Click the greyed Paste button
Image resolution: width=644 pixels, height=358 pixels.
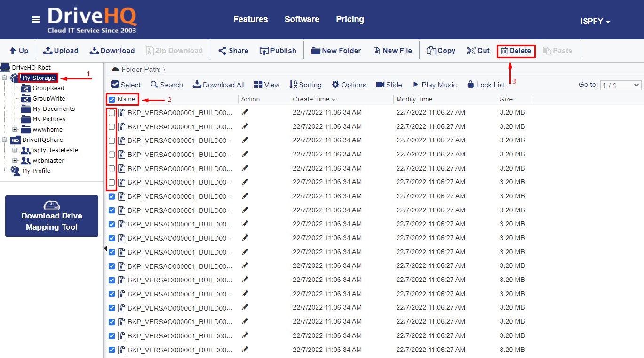[557, 51]
